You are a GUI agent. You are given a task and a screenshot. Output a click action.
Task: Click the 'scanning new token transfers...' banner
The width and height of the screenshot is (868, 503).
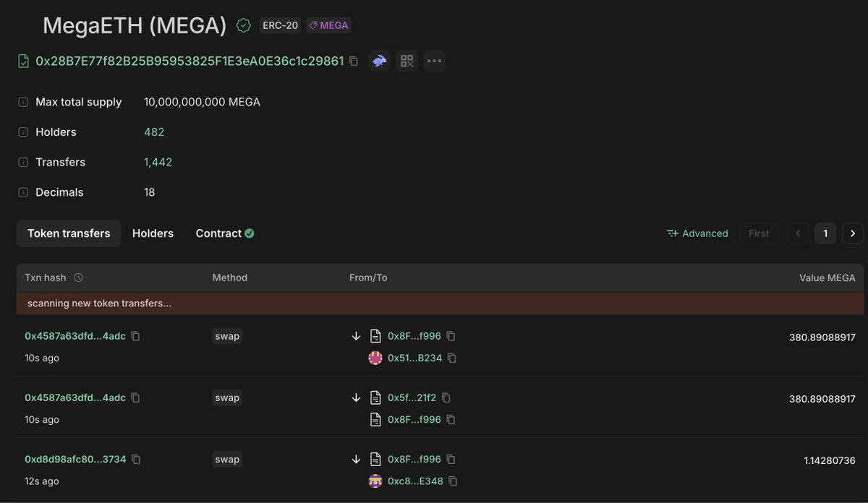pos(440,304)
